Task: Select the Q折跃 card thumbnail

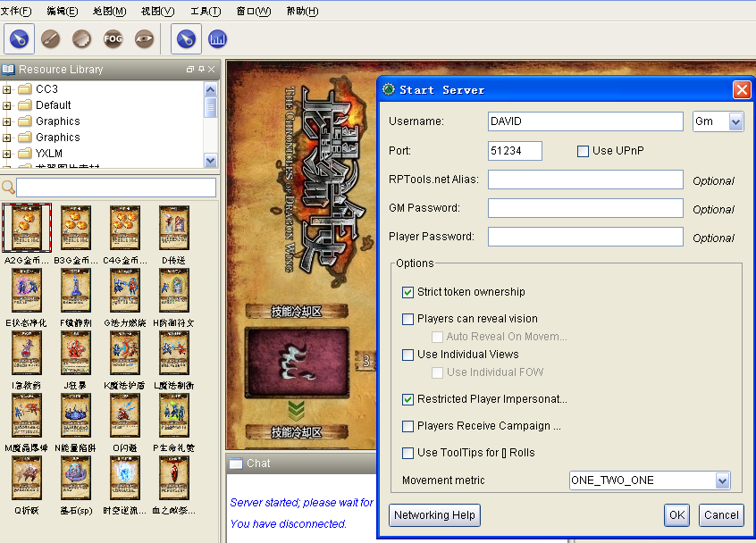Action: tap(27, 478)
